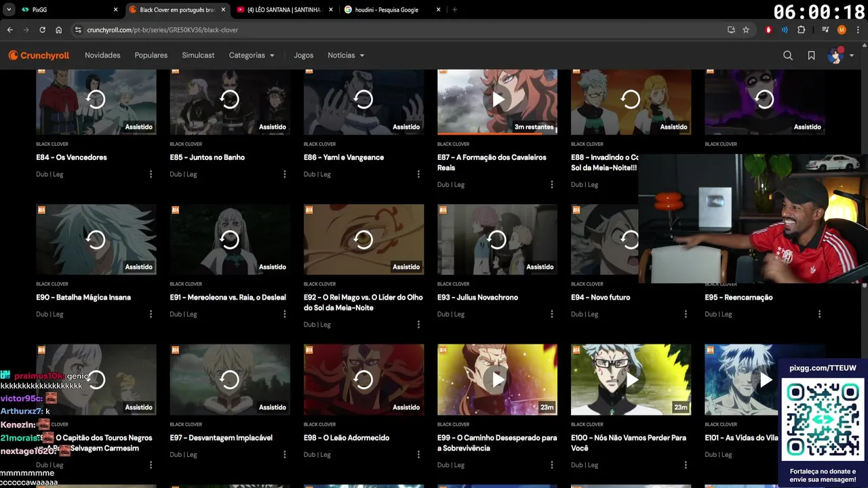The image size is (868, 488).
Task: Open Chrome tab search dropdown arrow
Action: 9,9
